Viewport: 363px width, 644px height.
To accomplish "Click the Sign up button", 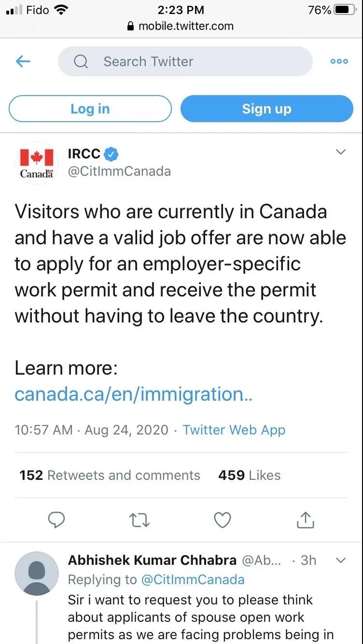I will [267, 109].
